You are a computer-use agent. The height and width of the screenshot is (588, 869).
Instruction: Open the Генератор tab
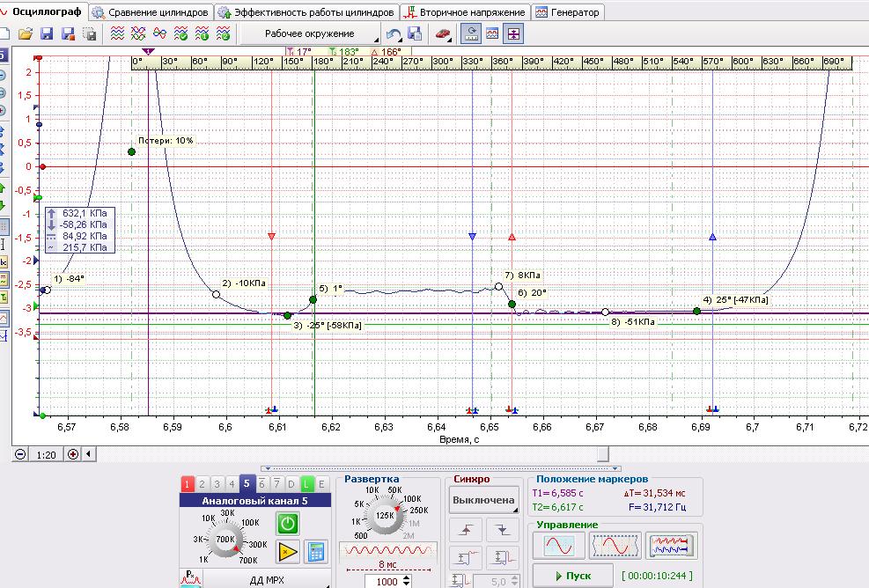pos(568,12)
